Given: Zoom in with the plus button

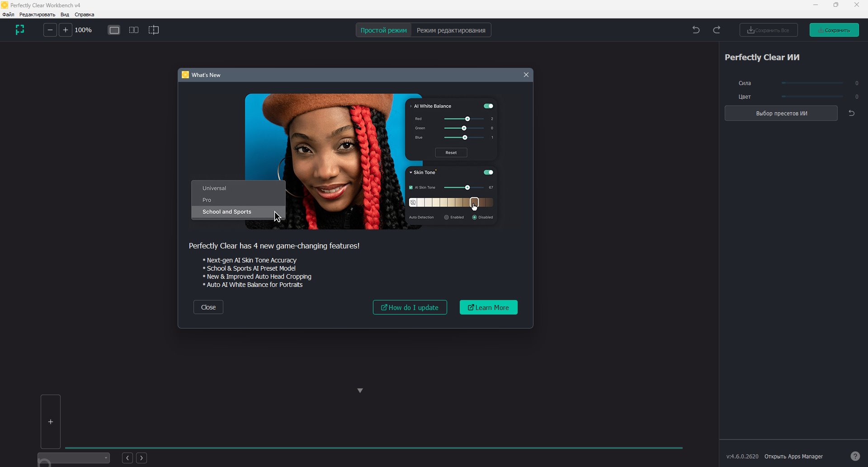Looking at the screenshot, I should pos(66,30).
